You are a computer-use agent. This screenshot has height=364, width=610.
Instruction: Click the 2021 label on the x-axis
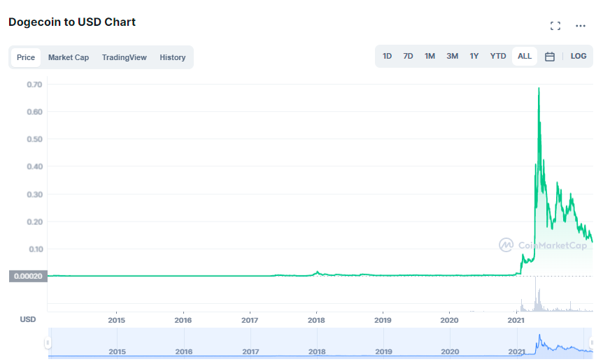point(516,320)
